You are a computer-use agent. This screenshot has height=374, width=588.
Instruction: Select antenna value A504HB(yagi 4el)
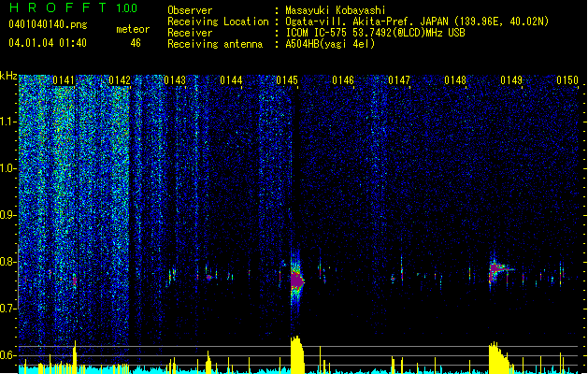click(330, 44)
